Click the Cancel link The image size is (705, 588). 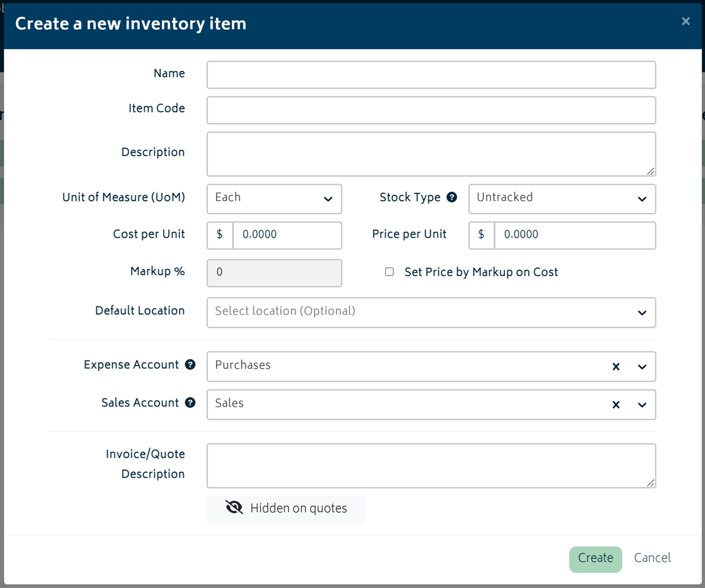pos(652,558)
